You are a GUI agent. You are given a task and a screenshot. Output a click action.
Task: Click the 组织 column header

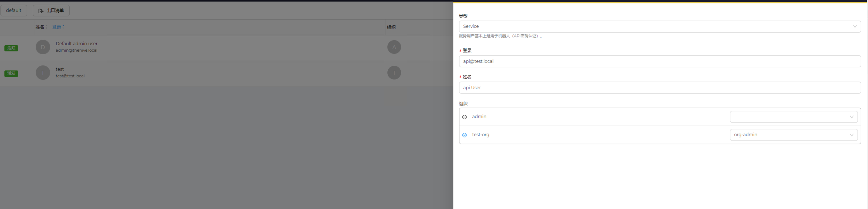[x=391, y=27]
